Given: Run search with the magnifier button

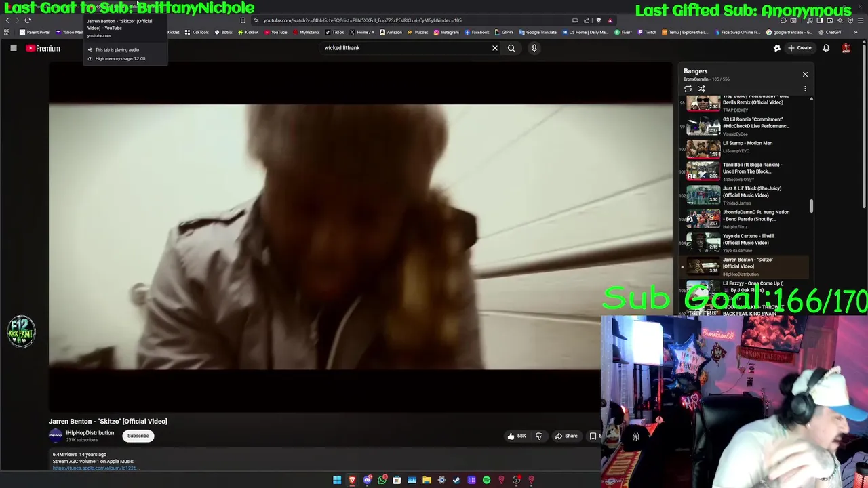Looking at the screenshot, I should coord(511,48).
